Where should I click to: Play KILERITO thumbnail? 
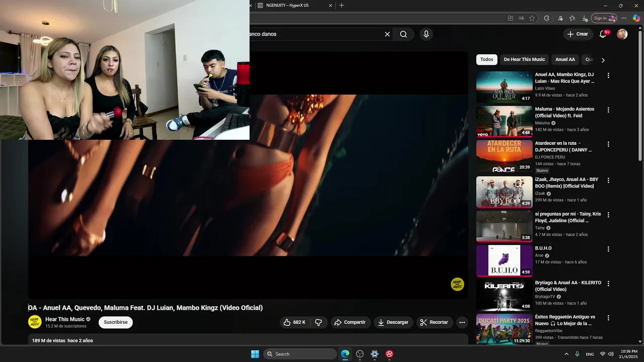click(x=504, y=295)
